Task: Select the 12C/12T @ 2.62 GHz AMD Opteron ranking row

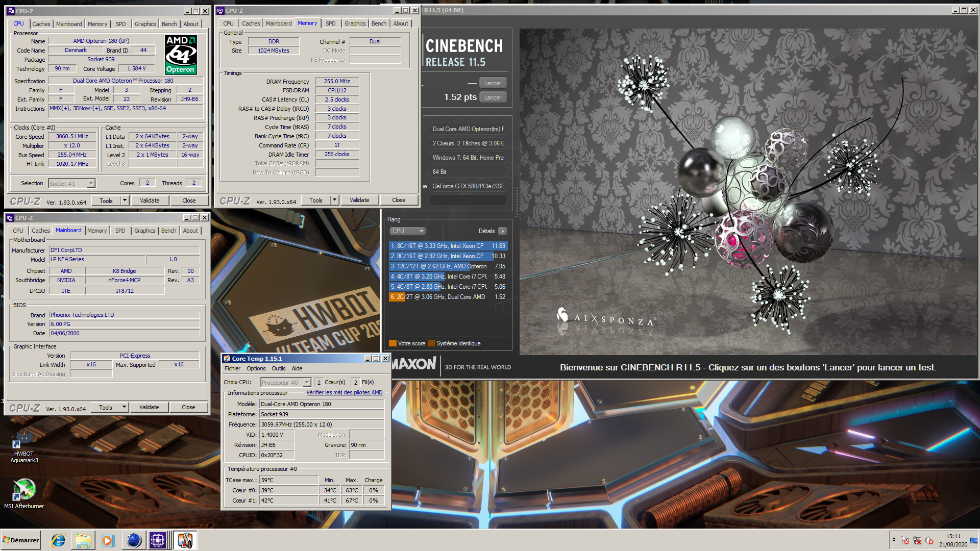Action: tap(448, 266)
